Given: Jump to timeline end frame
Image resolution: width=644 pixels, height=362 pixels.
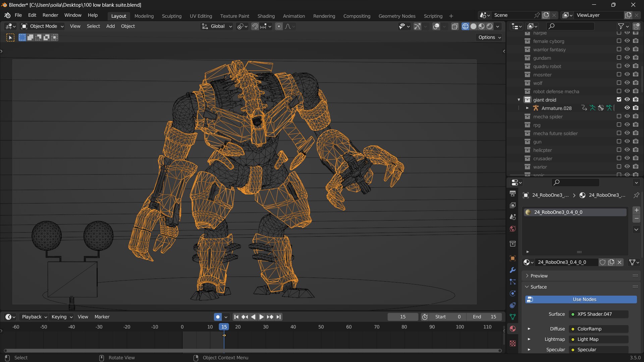Looking at the screenshot, I should [x=279, y=317].
